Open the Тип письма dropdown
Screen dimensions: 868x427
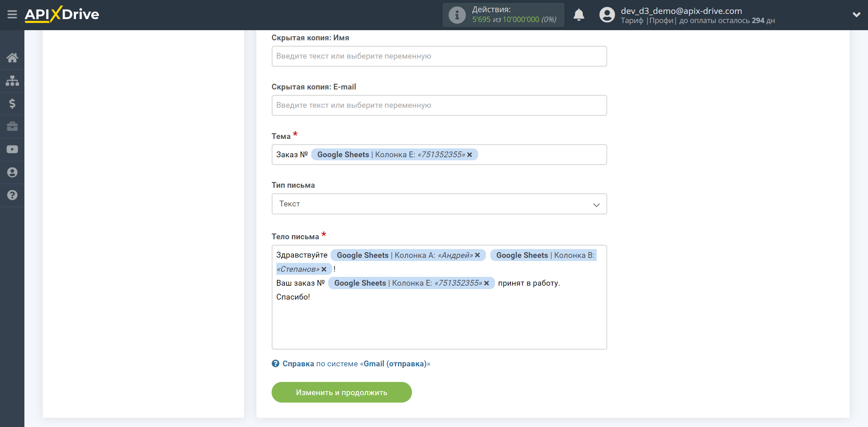[439, 204]
